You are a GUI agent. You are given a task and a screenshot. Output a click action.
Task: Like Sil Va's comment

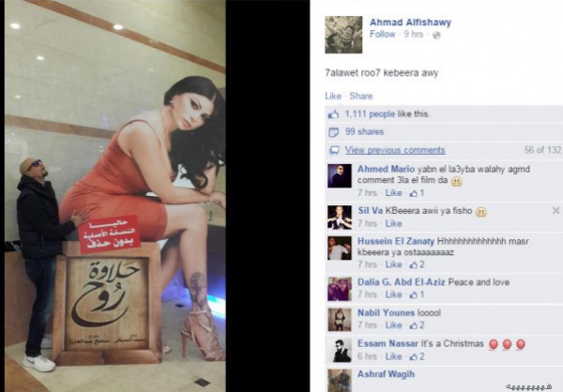[x=393, y=223]
